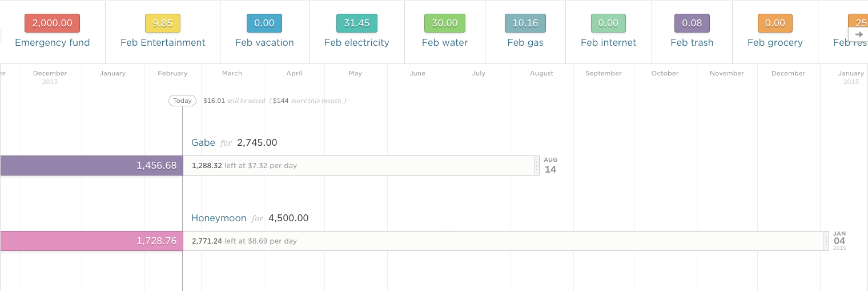Select the Feb gas 10.16 badge
The height and width of the screenshot is (291, 868).
525,23
